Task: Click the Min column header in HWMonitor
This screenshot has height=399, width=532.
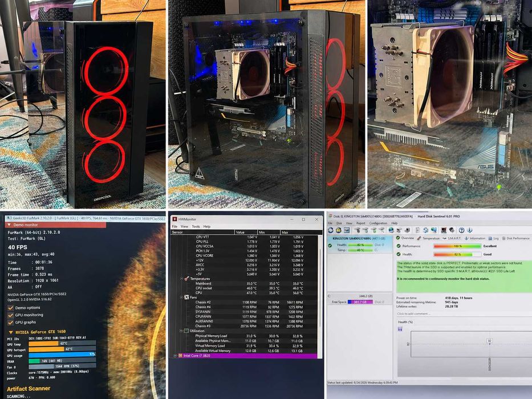Action: tap(269, 233)
